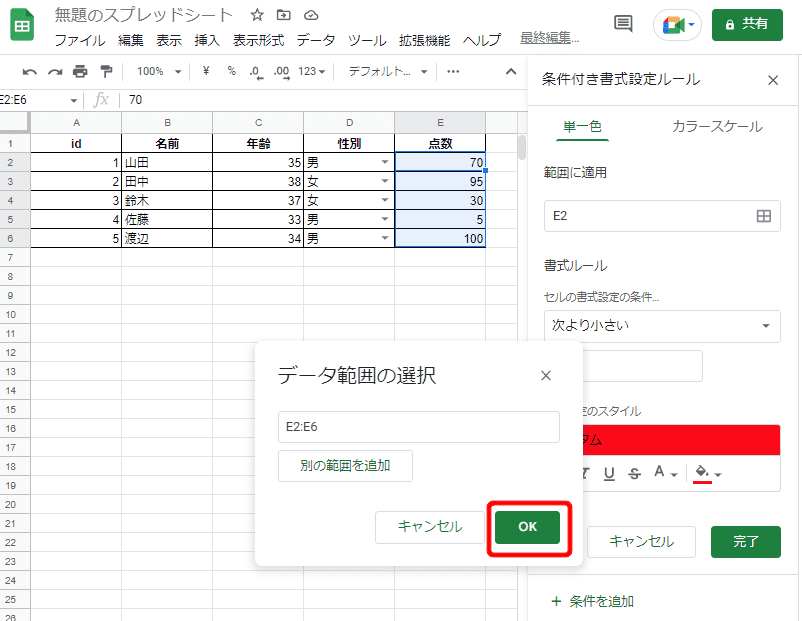
Task: Open the 拡張機能 menu
Action: tap(423, 40)
